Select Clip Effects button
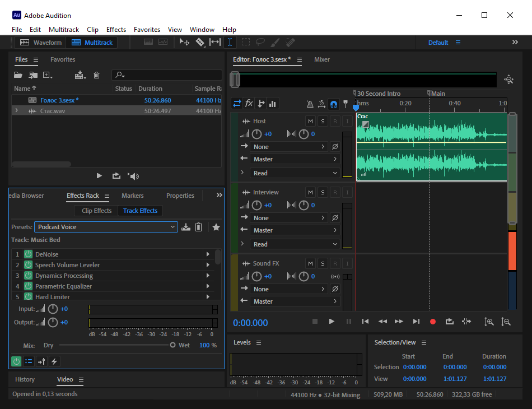This screenshot has height=409, width=532. pos(96,211)
